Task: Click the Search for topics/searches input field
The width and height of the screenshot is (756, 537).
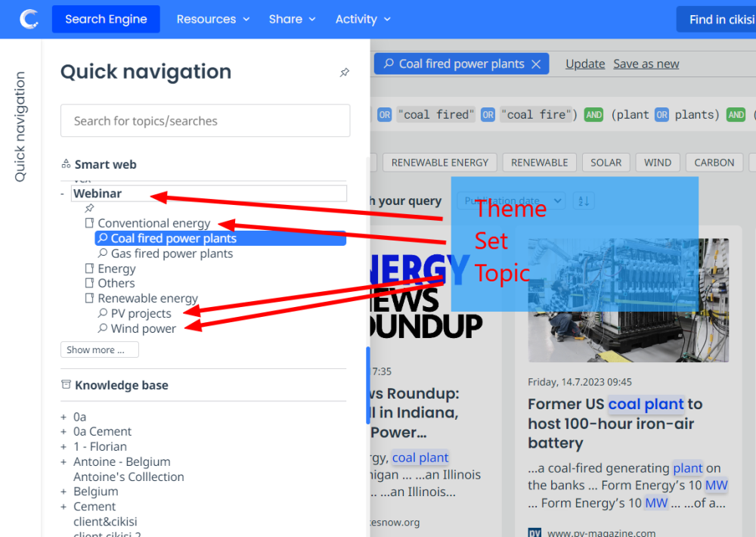Action: click(205, 120)
